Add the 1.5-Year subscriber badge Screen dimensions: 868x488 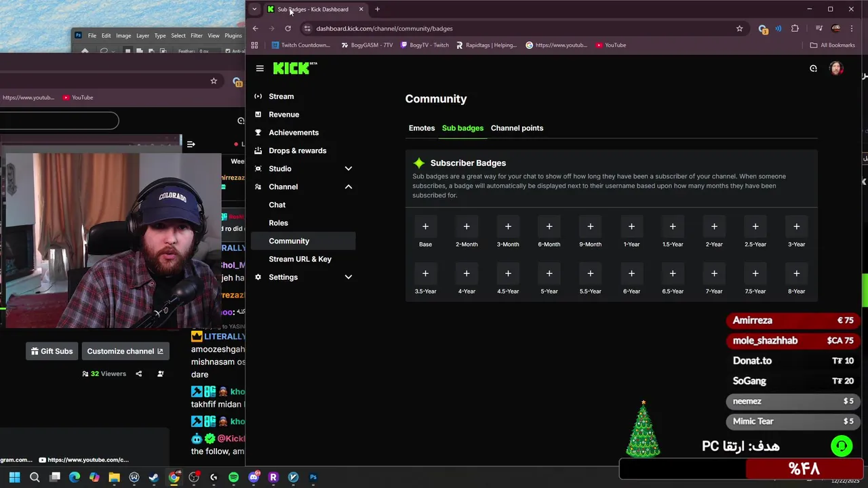tap(673, 226)
